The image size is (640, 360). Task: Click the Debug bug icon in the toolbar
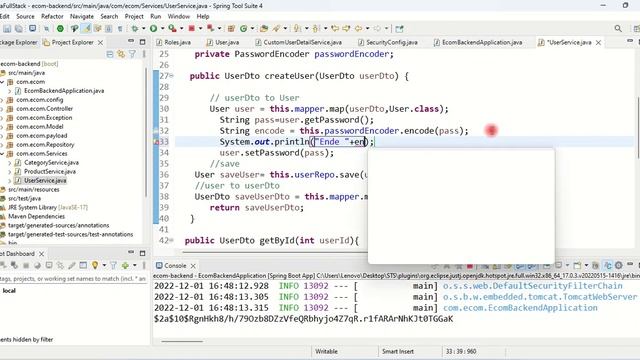(134, 29)
